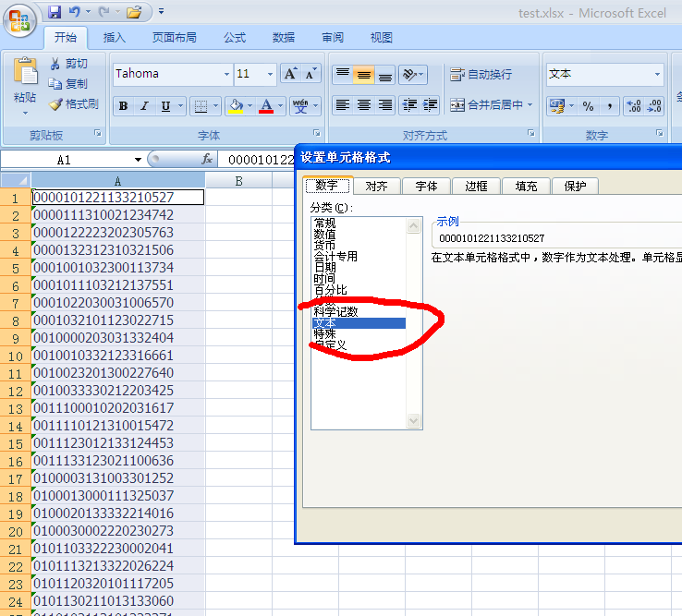Viewport: 682px width, 616px height.
Task: Open the 页面布局 ribbon tab
Action: [174, 38]
